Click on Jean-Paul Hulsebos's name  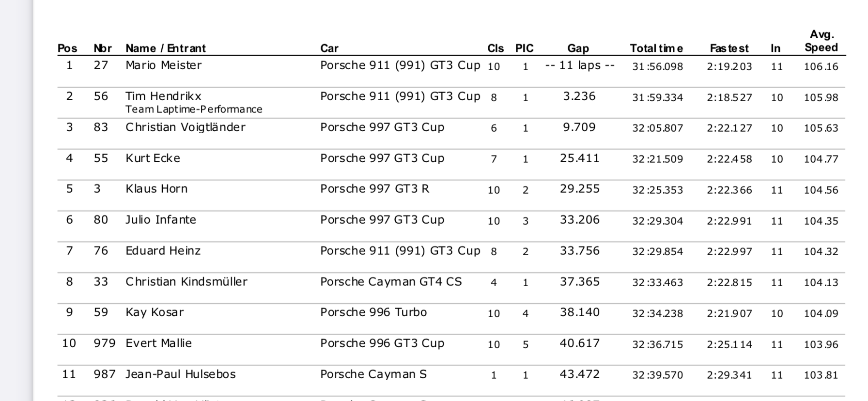(180, 374)
